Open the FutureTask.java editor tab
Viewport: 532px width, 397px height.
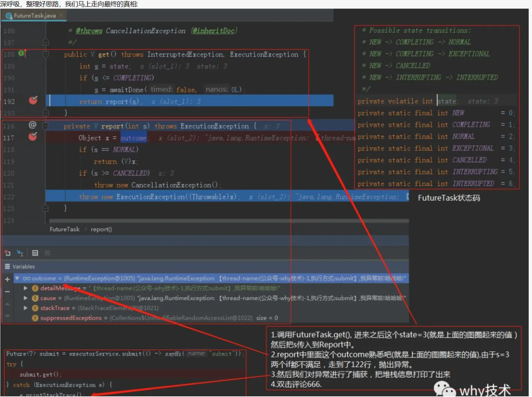[x=34, y=16]
